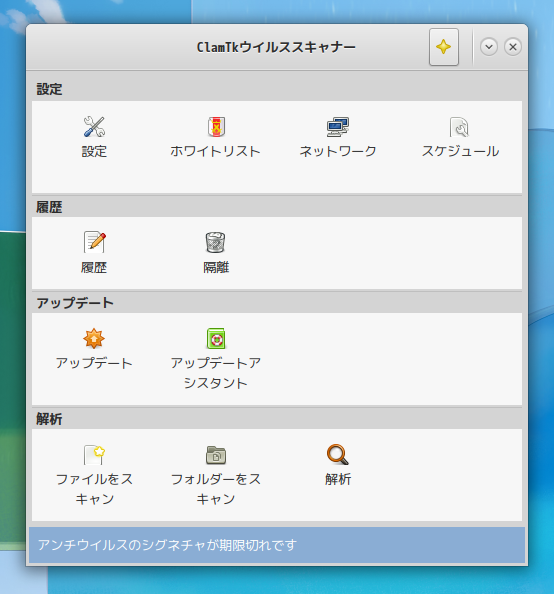Screen dimensions: 554x594
Task: Click the アップデート section header label
Action: [x=75, y=303]
